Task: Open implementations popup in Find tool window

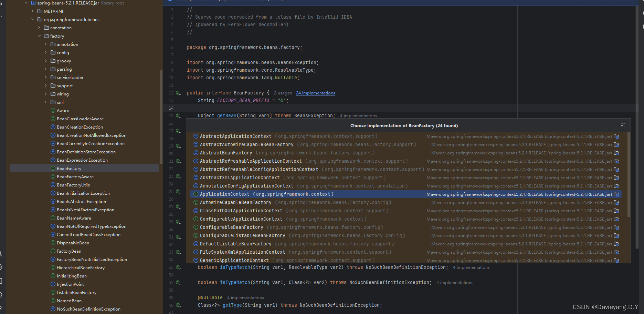Action: pos(623,125)
